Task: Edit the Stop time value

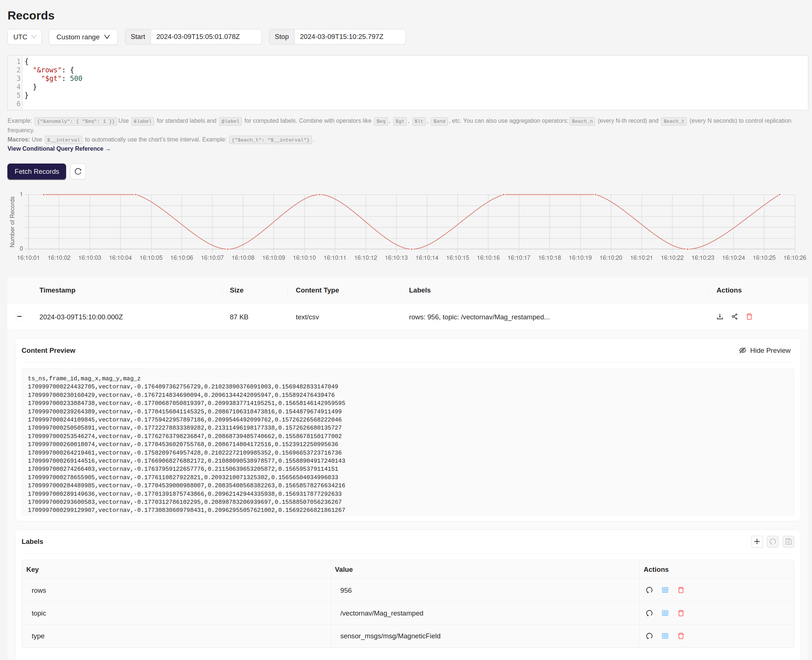Action: [350, 36]
